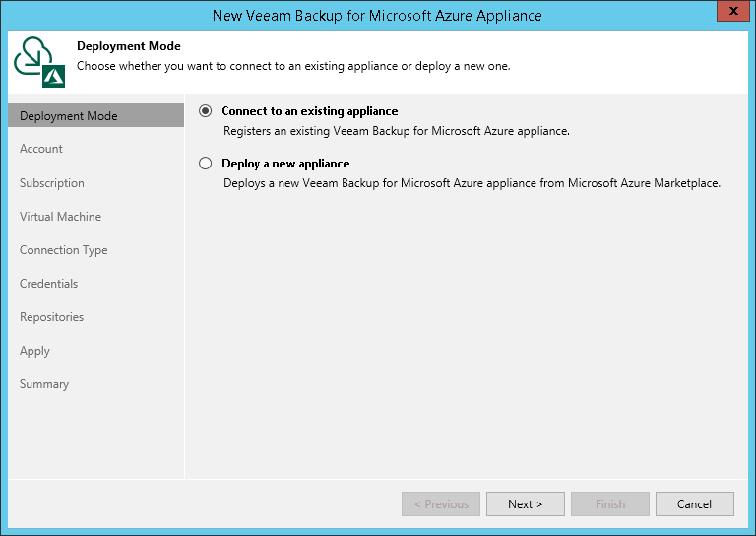Go to the Account step
Screen dimensions: 756x536
pyautogui.click(x=41, y=149)
